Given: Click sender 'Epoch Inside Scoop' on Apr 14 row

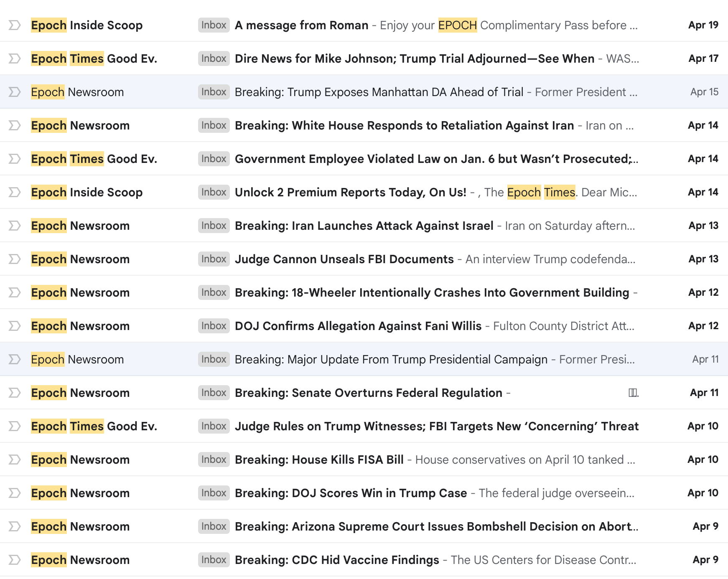Looking at the screenshot, I should [87, 192].
